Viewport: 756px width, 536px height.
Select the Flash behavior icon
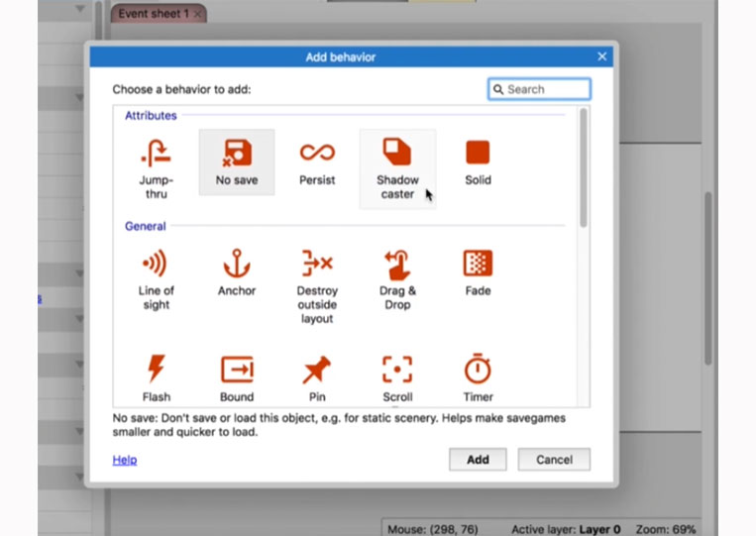point(156,369)
